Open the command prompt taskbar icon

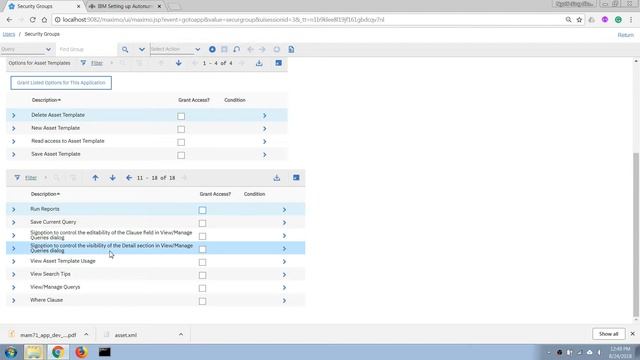104,352
